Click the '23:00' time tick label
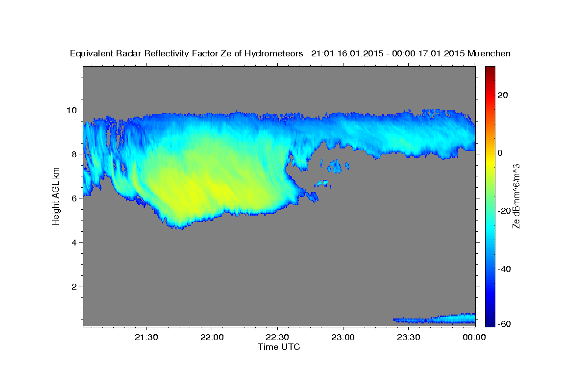588x392 pixels. [x=343, y=337]
